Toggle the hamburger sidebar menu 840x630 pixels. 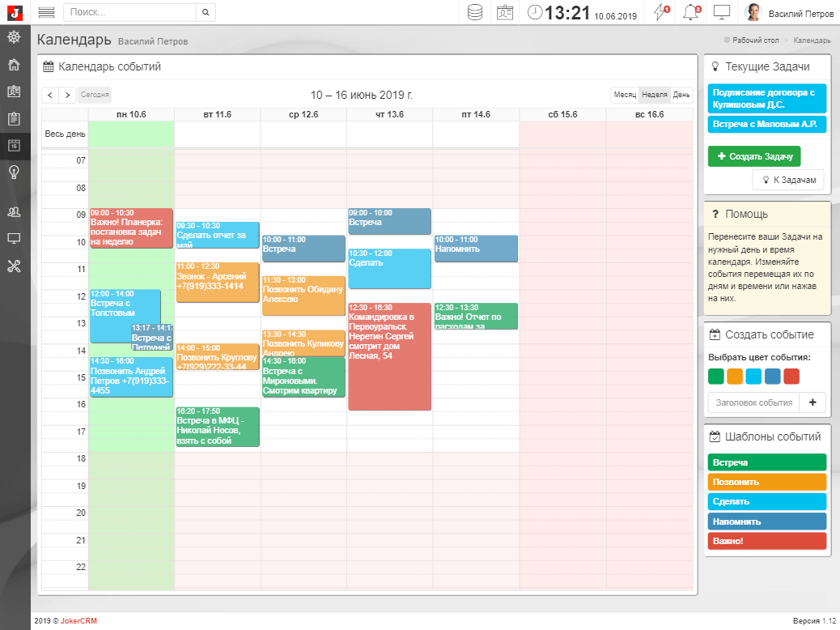(46, 12)
